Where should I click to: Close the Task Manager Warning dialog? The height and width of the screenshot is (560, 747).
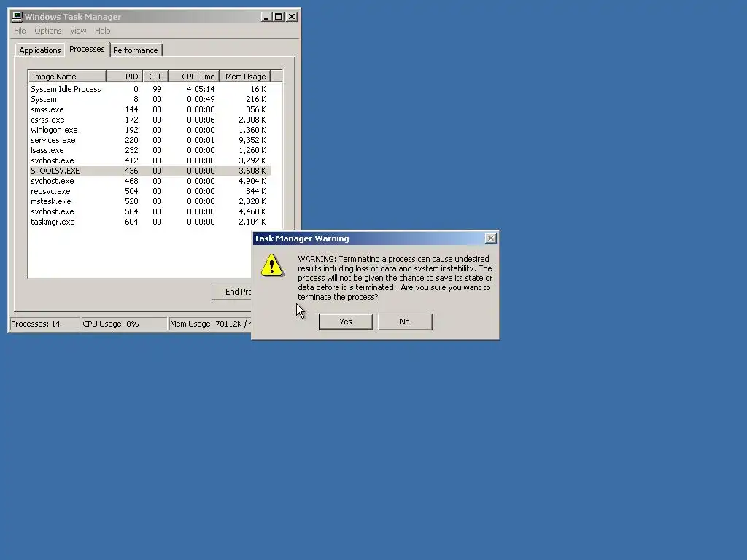[x=491, y=238]
